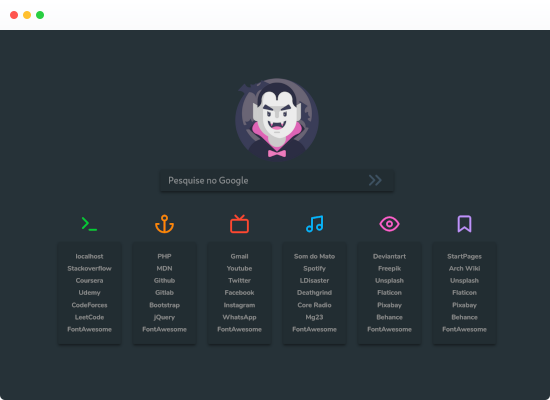Go to the Youtube link
The height and width of the screenshot is (400, 550).
239,268
